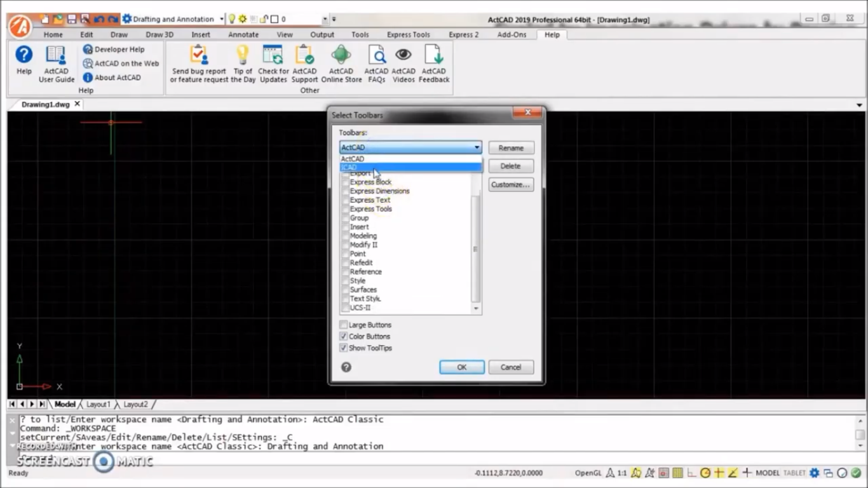Click the Delete button in dialog
The width and height of the screenshot is (868, 488).
point(510,166)
